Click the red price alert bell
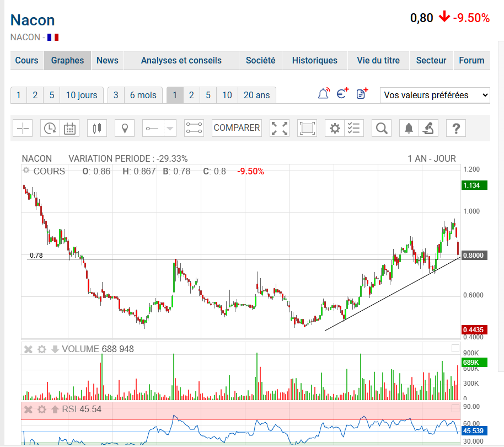Screen dimensions: 504x447 click(324, 94)
